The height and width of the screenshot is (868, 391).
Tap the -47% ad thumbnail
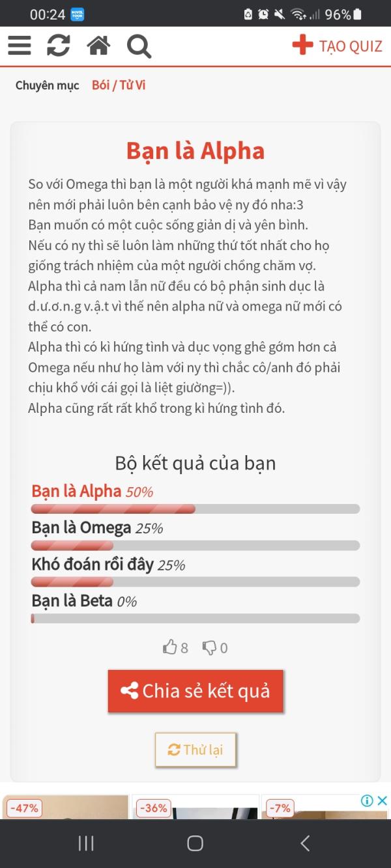65,807
